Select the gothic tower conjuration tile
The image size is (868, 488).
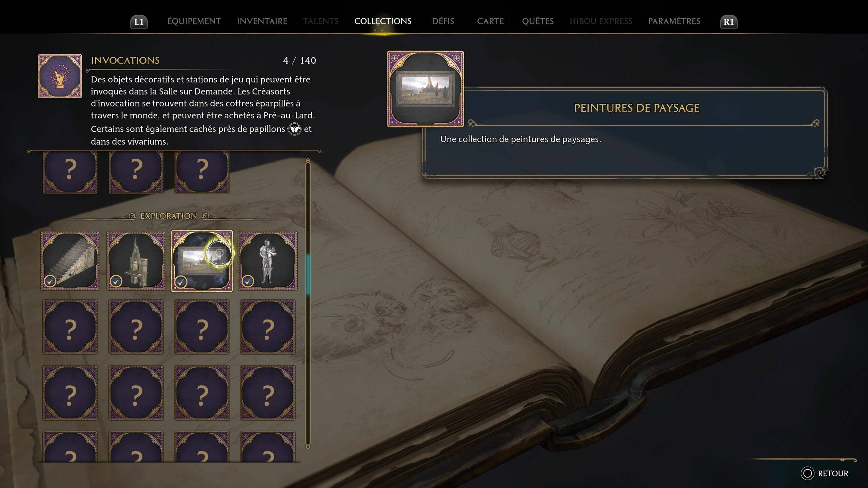(x=136, y=261)
